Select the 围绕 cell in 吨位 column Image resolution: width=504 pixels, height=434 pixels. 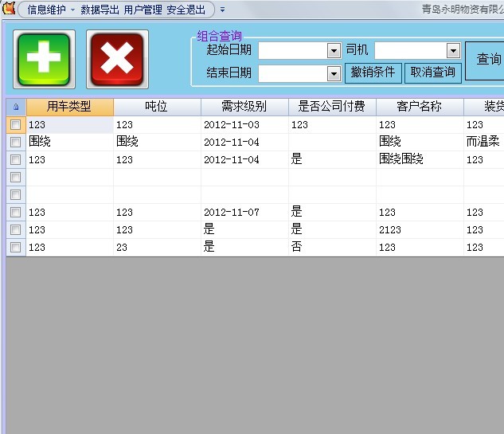click(157, 142)
